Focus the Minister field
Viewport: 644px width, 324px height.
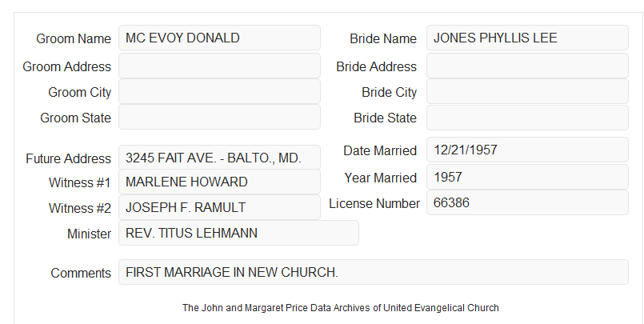(x=238, y=233)
